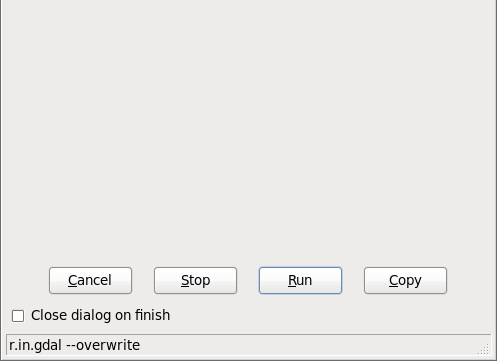Click the 'Close dialog on finish' label text
497x361 pixels.
[x=101, y=315]
